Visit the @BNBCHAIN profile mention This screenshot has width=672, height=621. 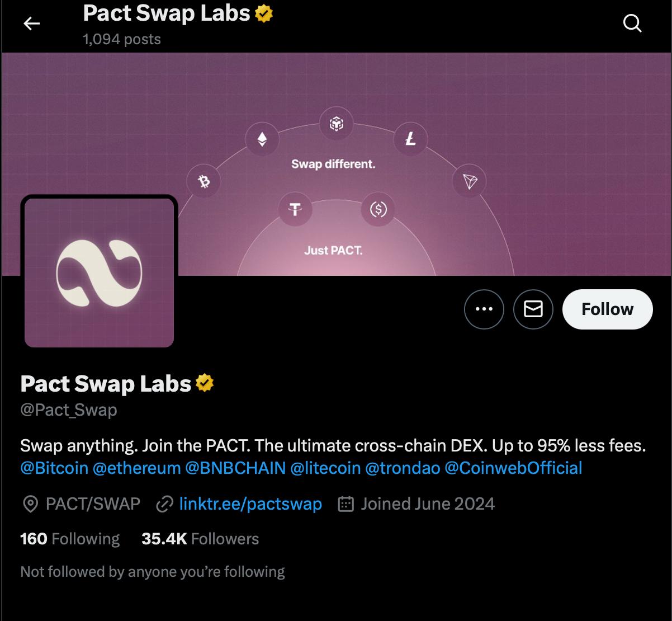(235, 468)
